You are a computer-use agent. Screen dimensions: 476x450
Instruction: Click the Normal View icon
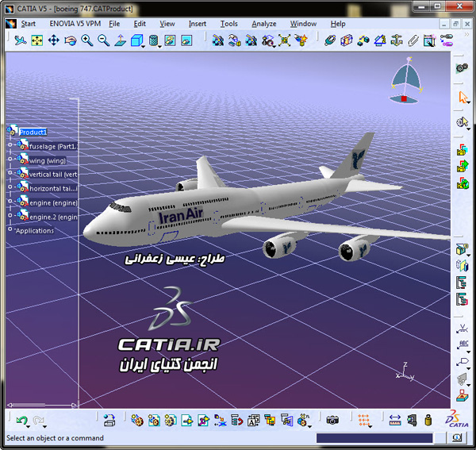(121, 40)
